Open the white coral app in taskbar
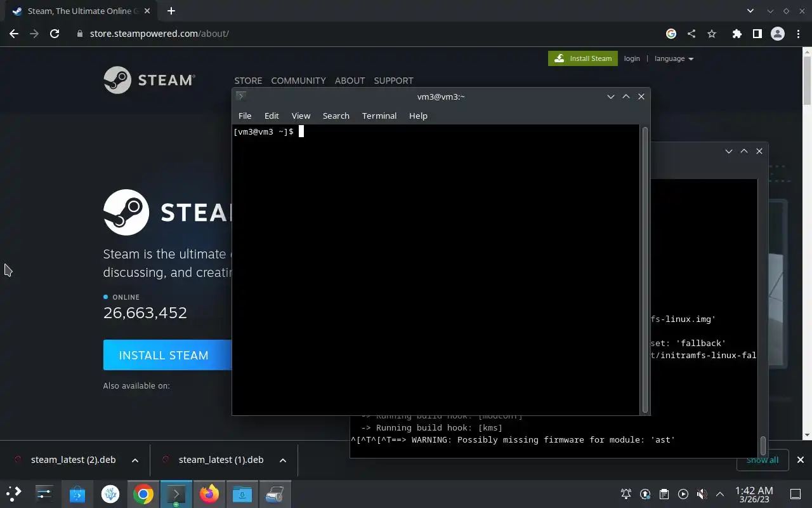Image resolution: width=812 pixels, height=508 pixels. point(110,493)
